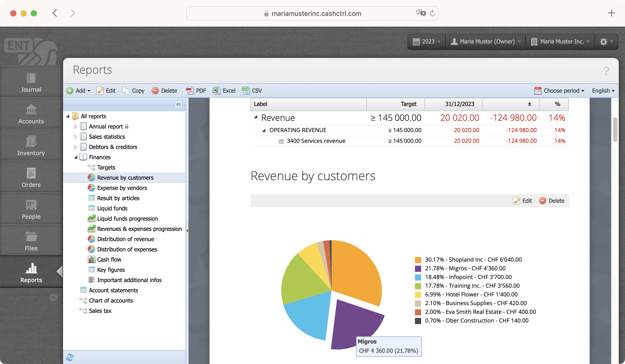Export the report to Excel
The width and height of the screenshot is (625, 364).
tap(224, 91)
